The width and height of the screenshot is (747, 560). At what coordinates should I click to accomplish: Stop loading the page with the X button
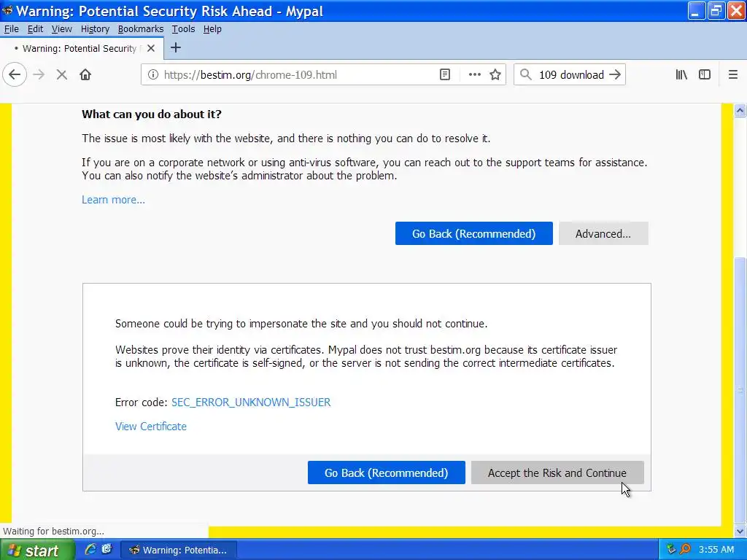click(62, 75)
